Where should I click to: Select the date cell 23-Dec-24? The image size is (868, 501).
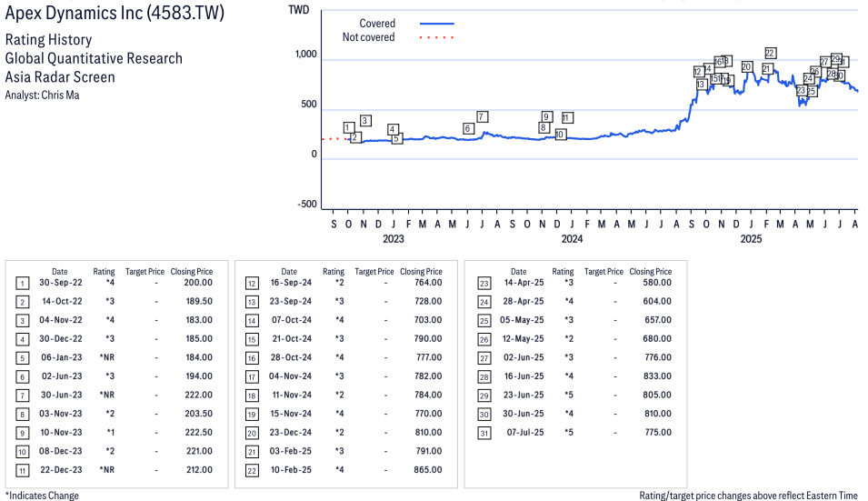point(291,433)
